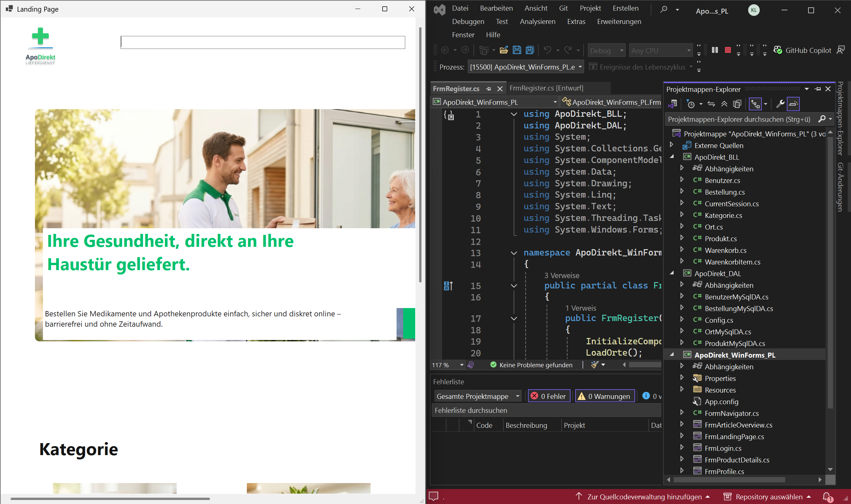Open the Prozess dropdown listing ApoDirekt_WinForms_PL
This screenshot has height=504, width=851.
(x=526, y=67)
